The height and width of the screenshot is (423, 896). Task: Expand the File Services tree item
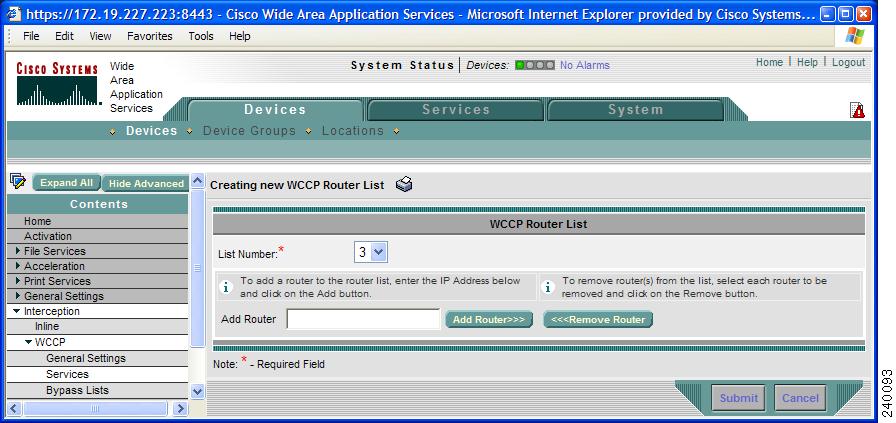(x=18, y=250)
